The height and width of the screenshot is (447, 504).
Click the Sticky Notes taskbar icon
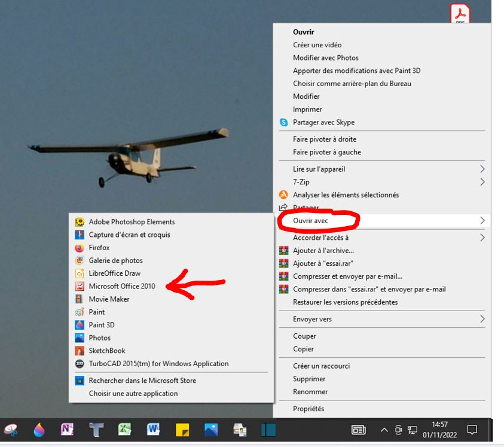(x=182, y=429)
